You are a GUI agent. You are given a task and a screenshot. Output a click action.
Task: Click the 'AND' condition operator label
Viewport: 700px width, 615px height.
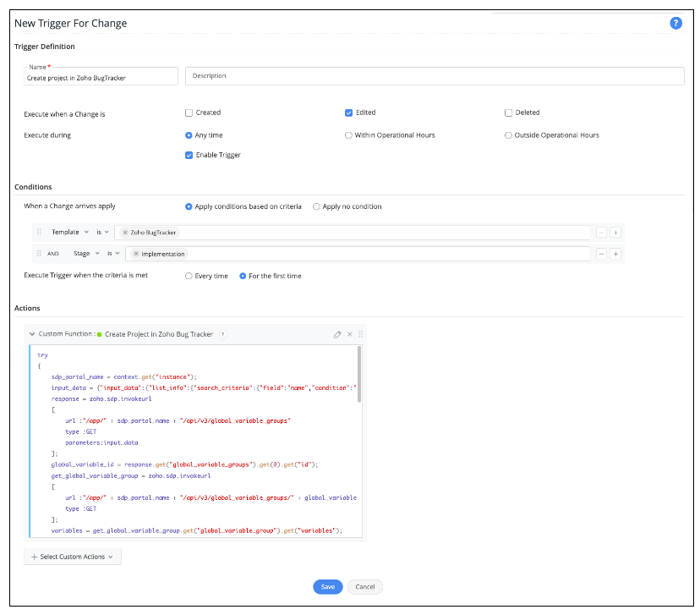[53, 253]
